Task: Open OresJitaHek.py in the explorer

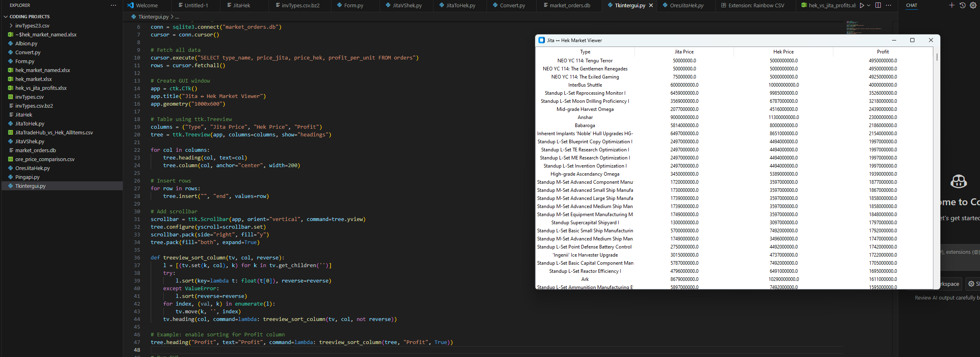Action: pos(32,168)
